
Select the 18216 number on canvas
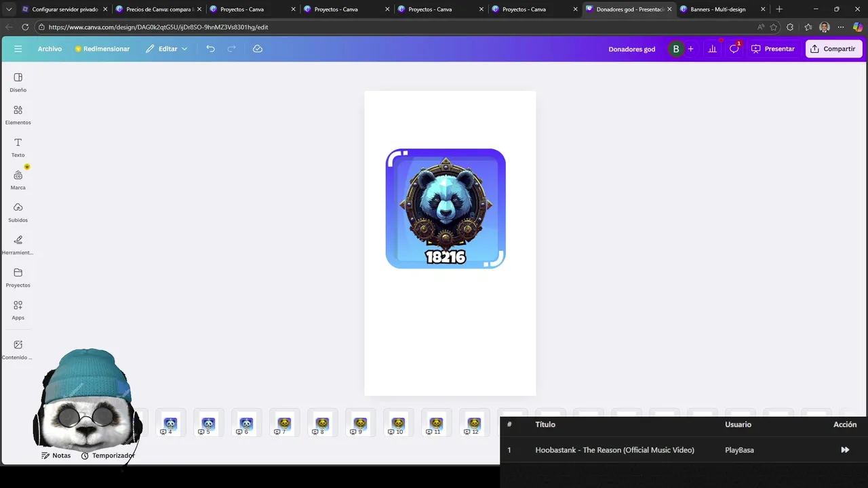(446, 257)
